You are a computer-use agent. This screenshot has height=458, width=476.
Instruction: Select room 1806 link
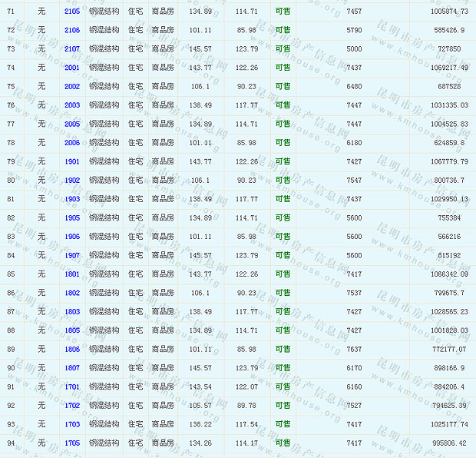tap(71, 349)
